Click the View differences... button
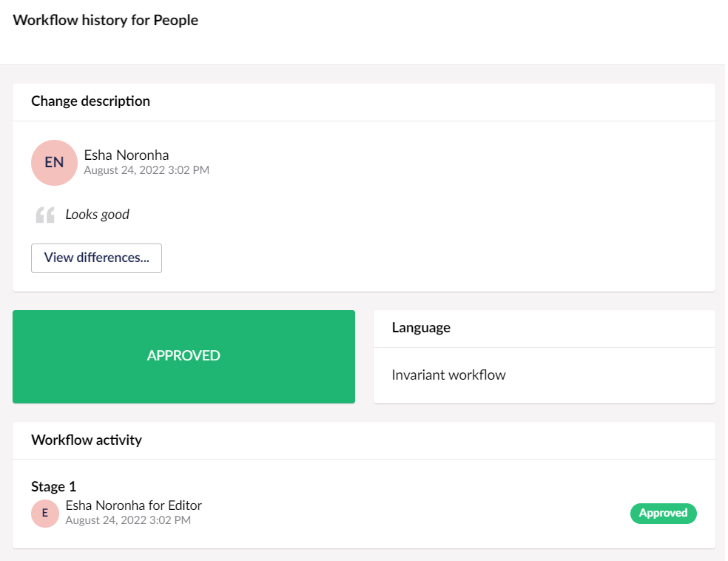 coord(96,258)
